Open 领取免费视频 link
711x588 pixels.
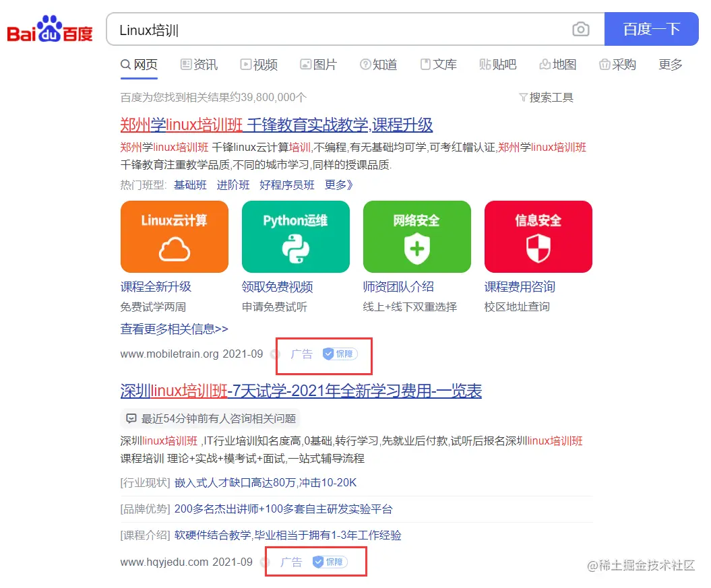tap(277, 286)
